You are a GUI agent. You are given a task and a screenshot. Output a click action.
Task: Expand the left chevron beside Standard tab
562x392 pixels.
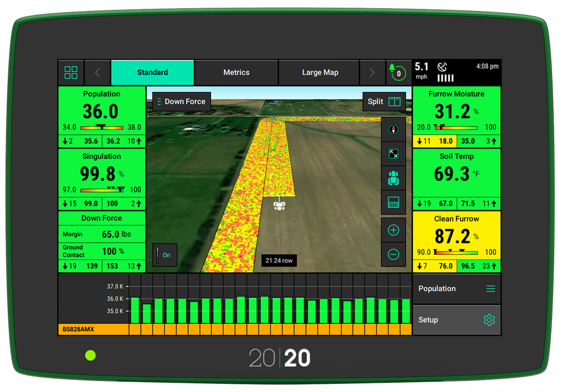97,72
